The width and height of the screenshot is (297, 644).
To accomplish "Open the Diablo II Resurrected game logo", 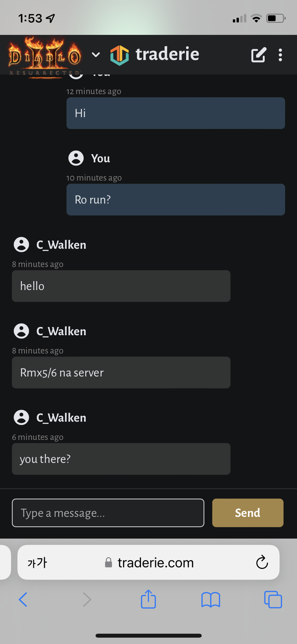I will (x=45, y=57).
